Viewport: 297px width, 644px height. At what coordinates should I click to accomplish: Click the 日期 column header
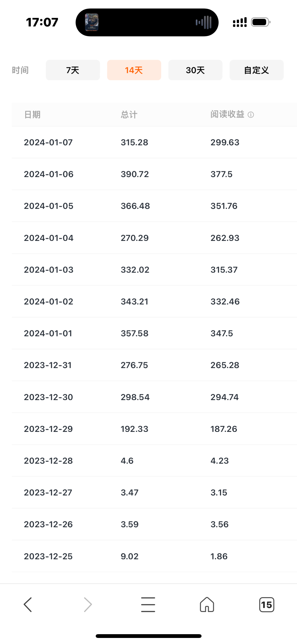(32, 115)
